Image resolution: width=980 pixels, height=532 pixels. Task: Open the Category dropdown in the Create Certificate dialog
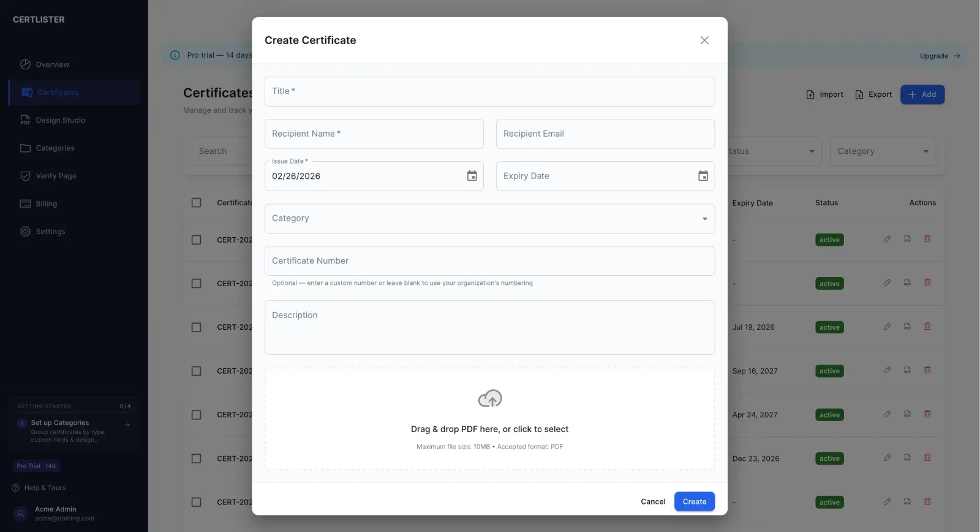[x=489, y=218]
